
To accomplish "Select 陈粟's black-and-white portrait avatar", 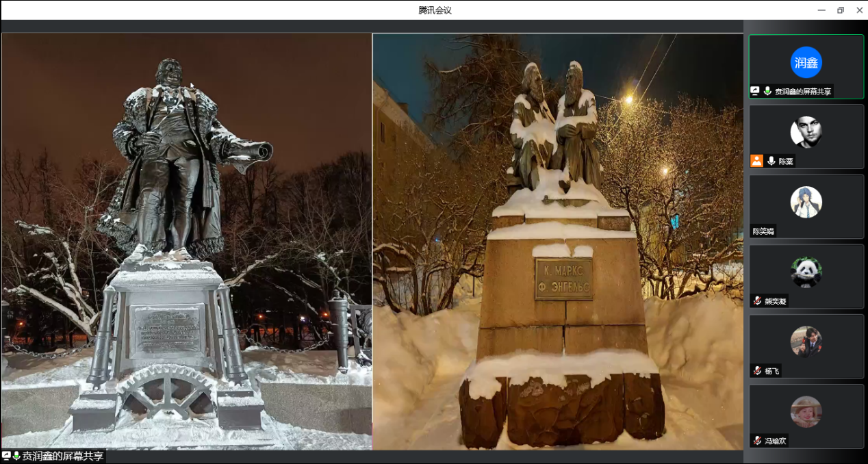I will click(806, 132).
